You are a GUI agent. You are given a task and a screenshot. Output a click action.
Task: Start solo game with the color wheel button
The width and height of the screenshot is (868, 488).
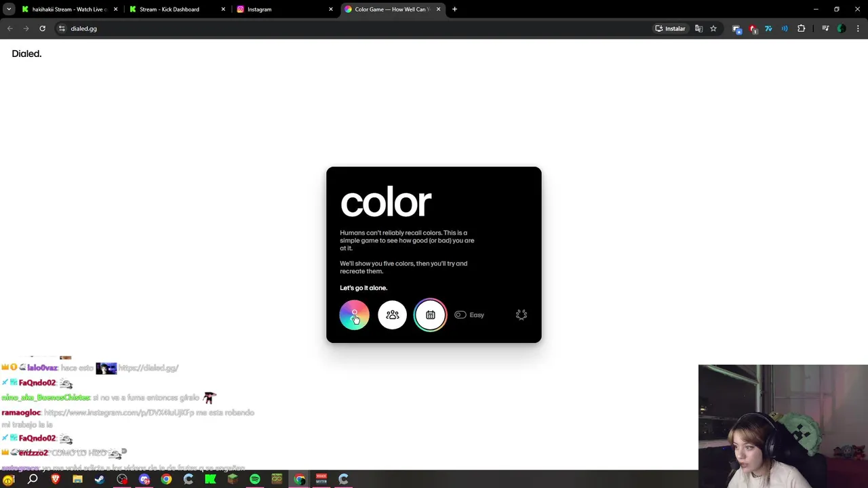(354, 315)
